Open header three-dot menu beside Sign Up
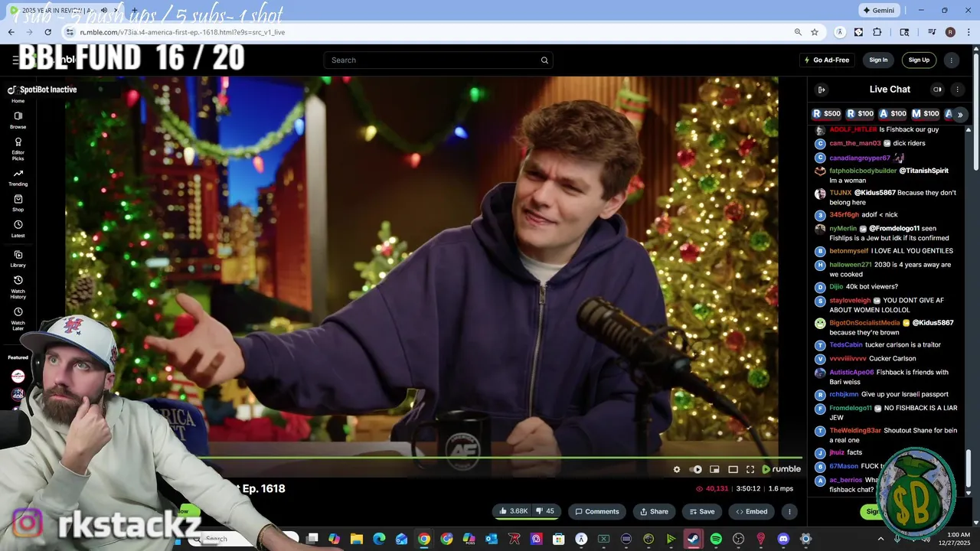Screen dimensions: 980x551 coord(952,60)
